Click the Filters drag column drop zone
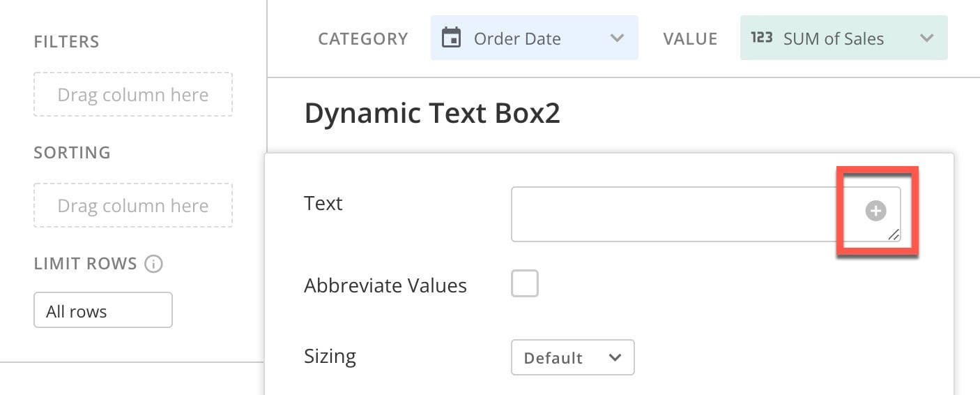 tap(133, 94)
